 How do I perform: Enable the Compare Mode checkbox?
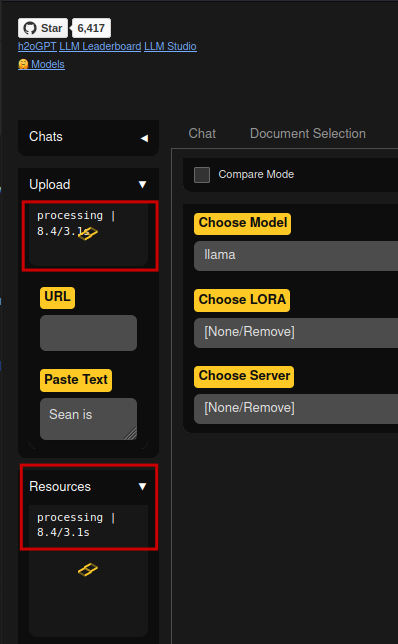[x=202, y=175]
